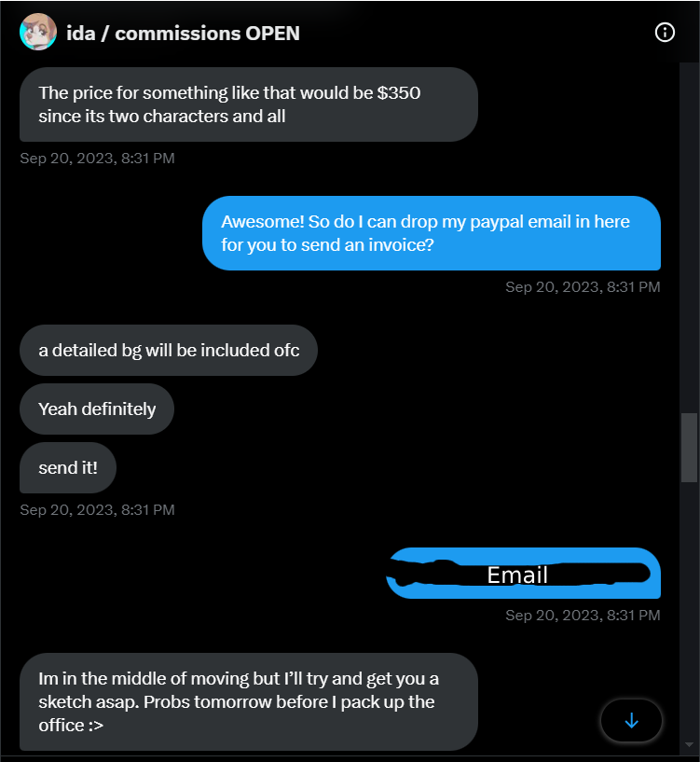Open the "ida / commissions OPEN" header name
This screenshot has height=762, width=700.
183,34
